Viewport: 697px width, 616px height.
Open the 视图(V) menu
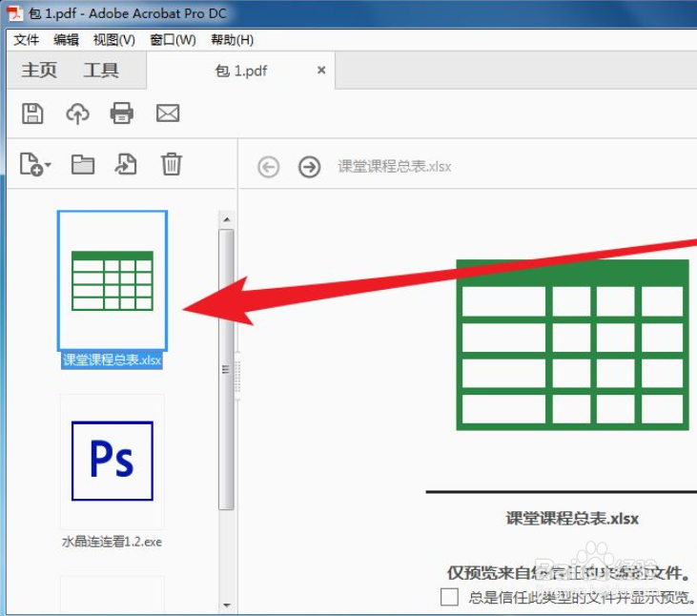[x=114, y=40]
